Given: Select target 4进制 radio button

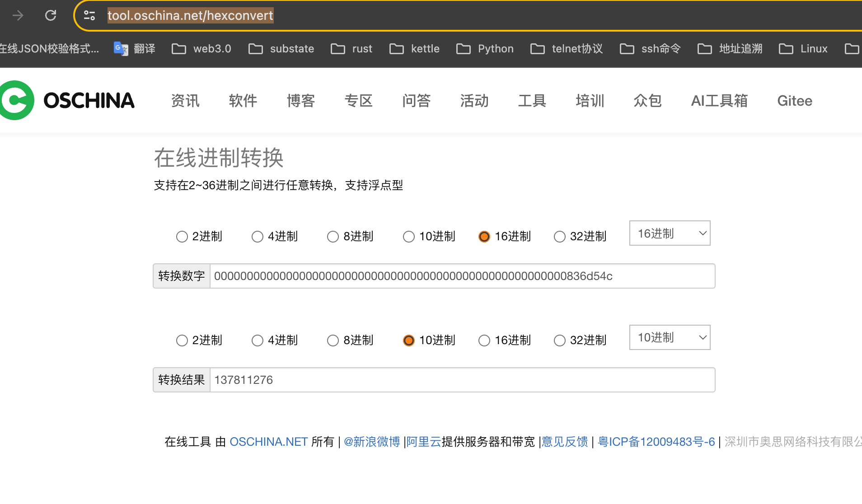Looking at the screenshot, I should tap(257, 341).
